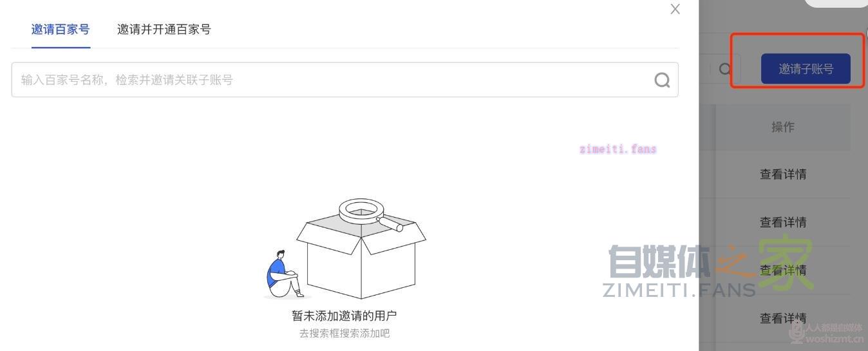This screenshot has height=351, width=868.
Task: Focus the 输入百家号名称 search field
Action: pos(344,80)
